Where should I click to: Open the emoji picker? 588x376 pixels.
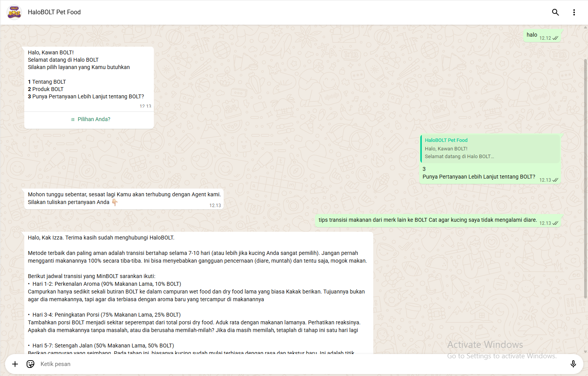[x=30, y=364]
